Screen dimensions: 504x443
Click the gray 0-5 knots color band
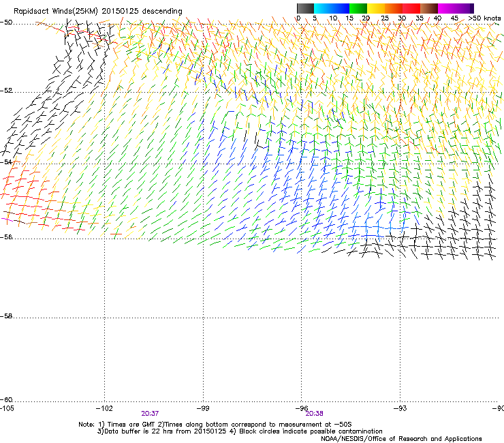coord(305,8)
